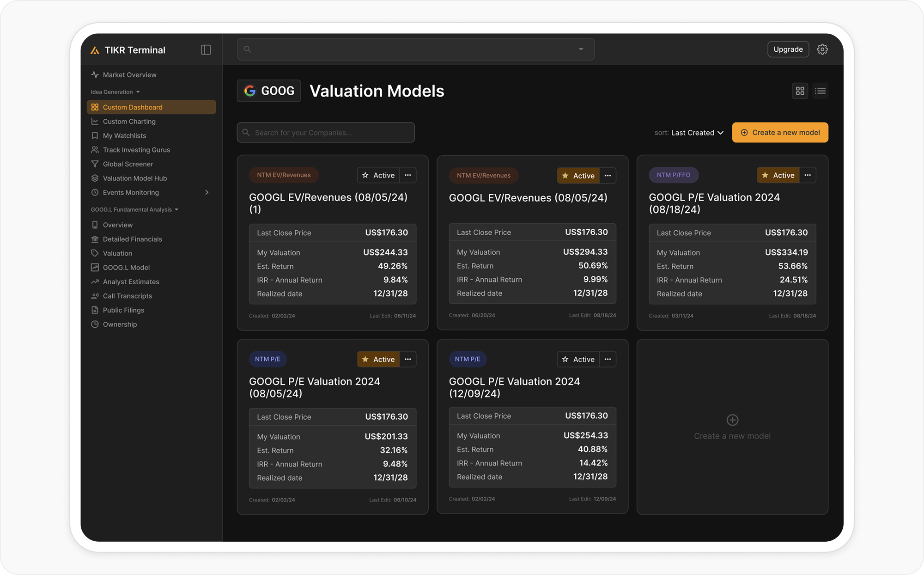The image size is (924, 575).
Task: Focus the top global search field
Action: [x=416, y=49]
